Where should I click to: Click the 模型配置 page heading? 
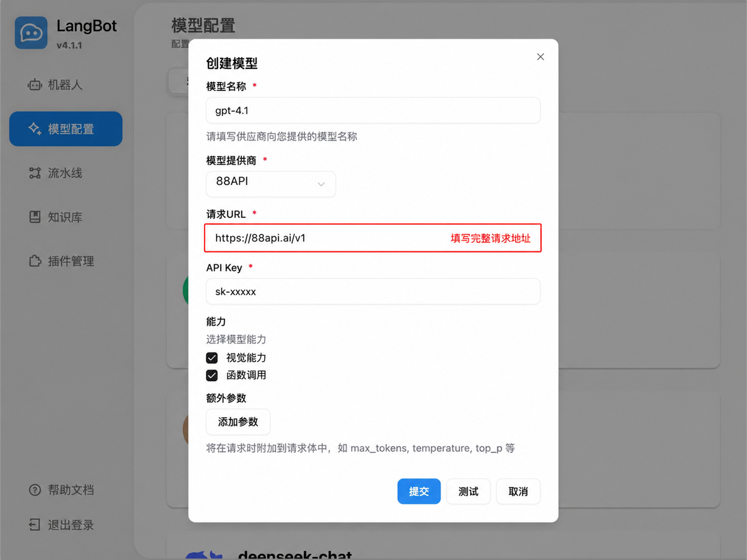click(203, 26)
